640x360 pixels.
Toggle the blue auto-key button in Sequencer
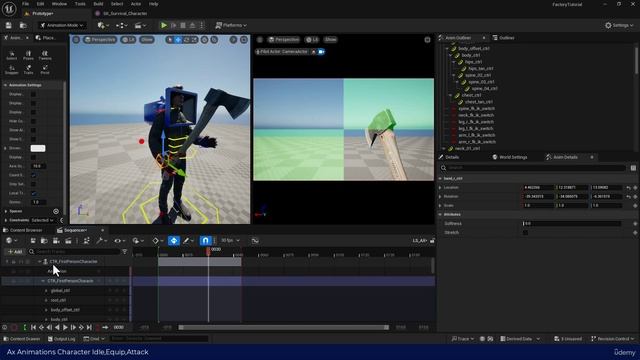tap(174, 241)
